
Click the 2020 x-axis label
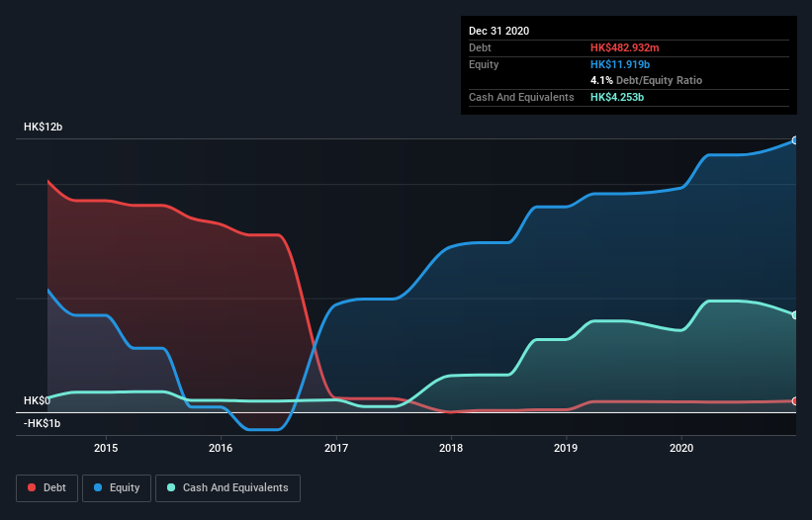tap(681, 448)
